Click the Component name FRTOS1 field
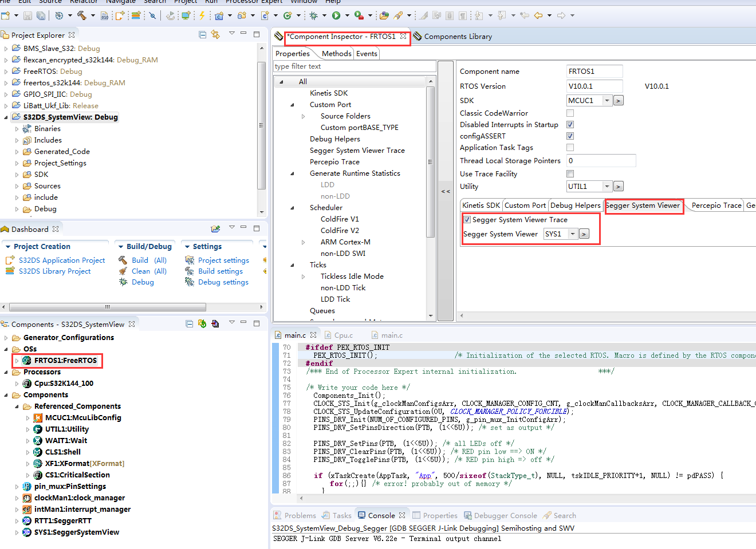This screenshot has width=756, height=549. point(594,72)
